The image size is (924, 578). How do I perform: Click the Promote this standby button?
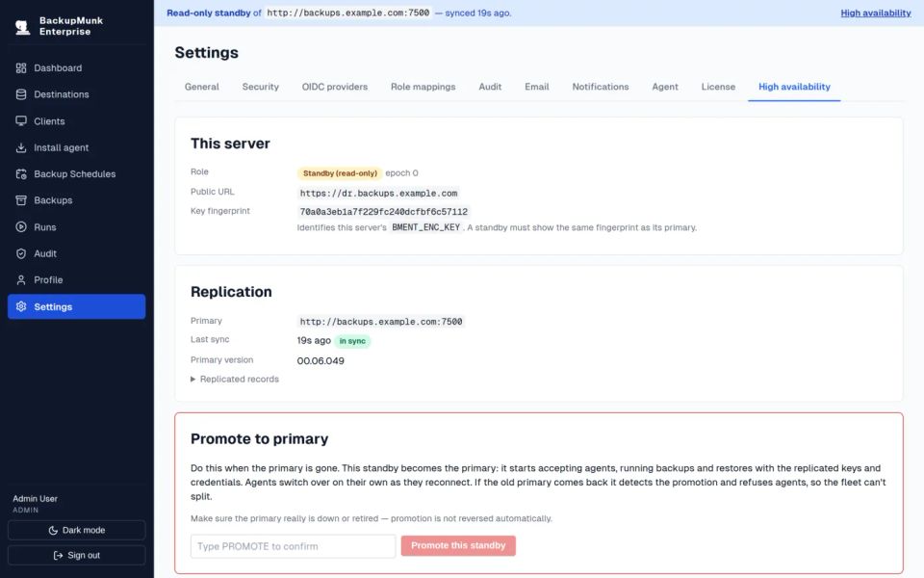click(458, 545)
